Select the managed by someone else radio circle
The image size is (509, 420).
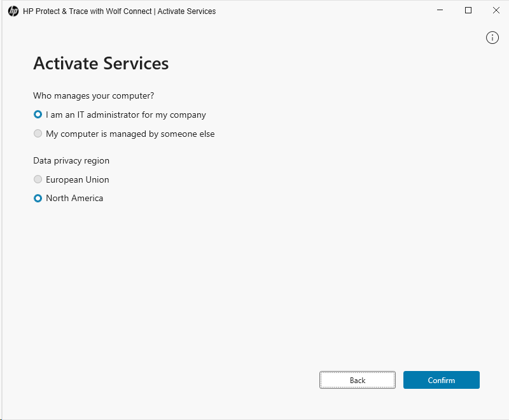click(x=38, y=134)
